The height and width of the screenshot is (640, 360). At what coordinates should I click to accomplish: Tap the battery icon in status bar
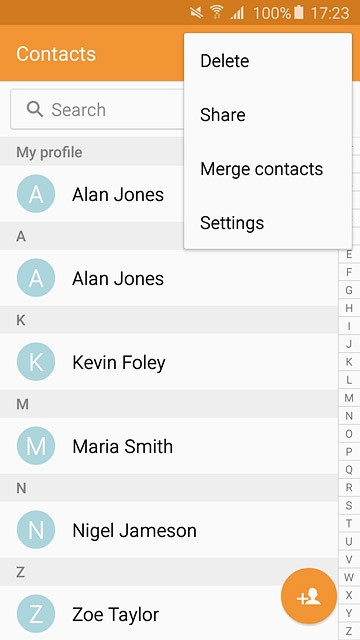299,13
